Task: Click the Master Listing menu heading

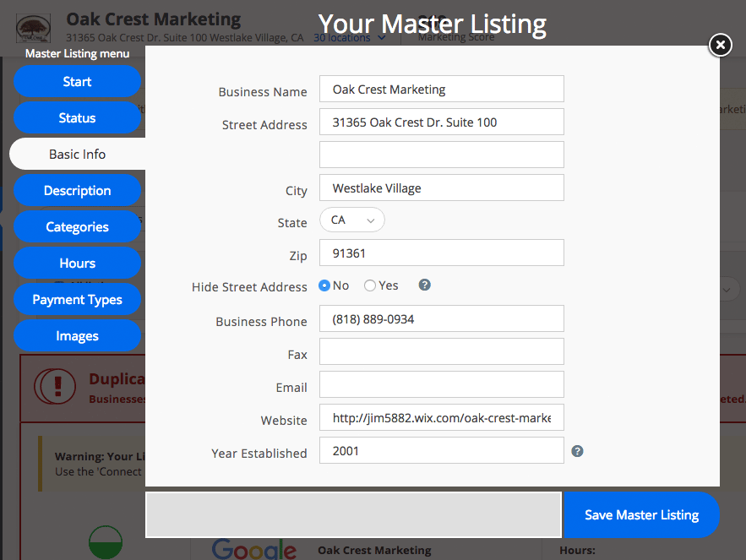Action: click(77, 54)
